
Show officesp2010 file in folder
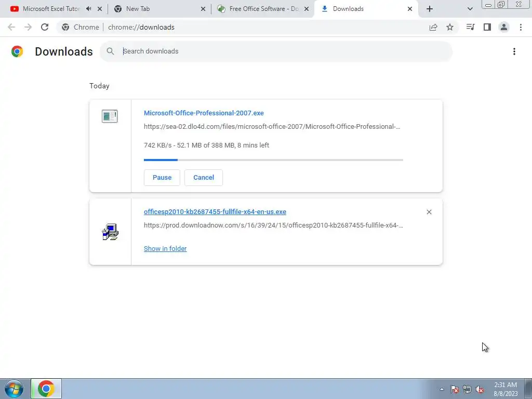[x=165, y=249]
